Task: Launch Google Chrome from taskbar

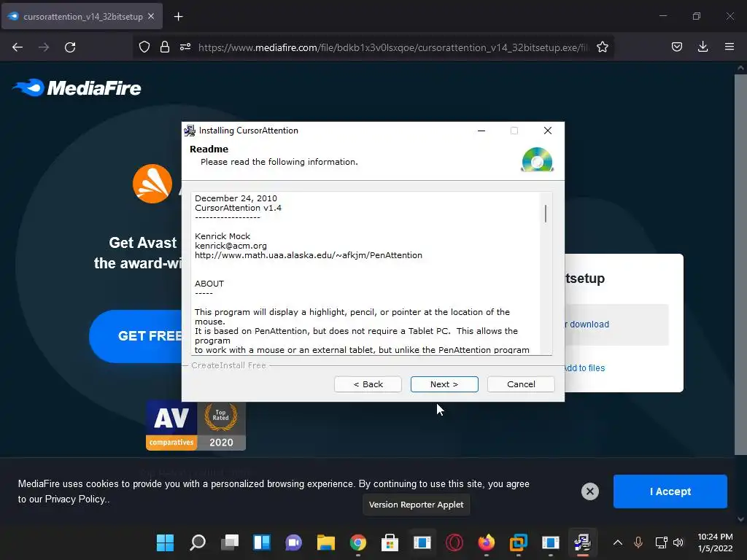Action: click(x=357, y=542)
